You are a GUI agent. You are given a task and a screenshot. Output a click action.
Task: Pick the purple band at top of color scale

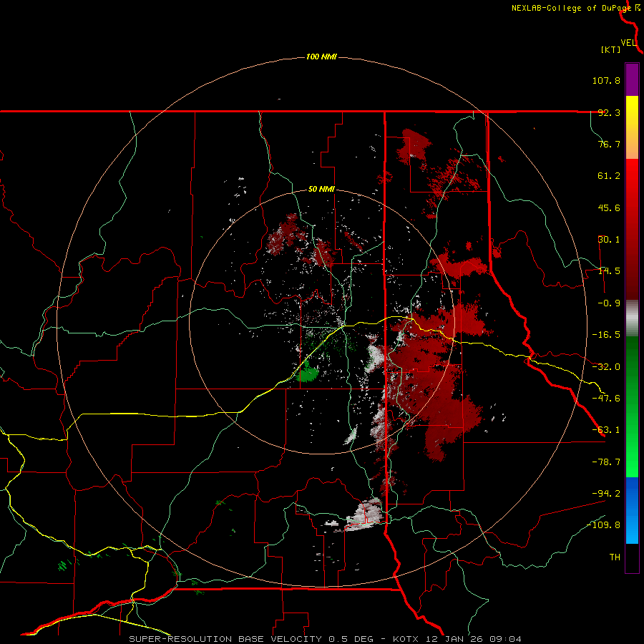coord(632,79)
